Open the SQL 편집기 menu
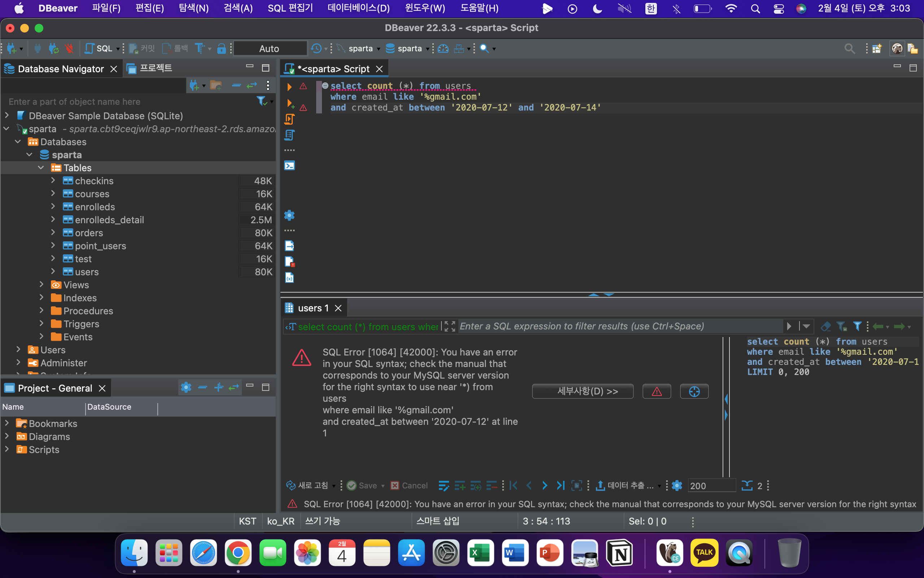 [x=290, y=8]
